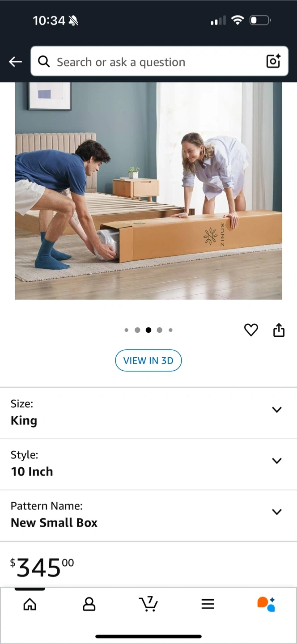This screenshot has height=644, width=297.
Task: Open account profile icon
Action: [89, 604]
